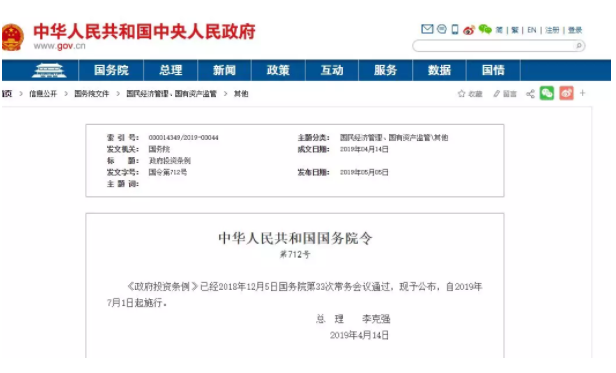Open 其他 breadcrumb link
This screenshot has width=616, height=373.
point(241,94)
